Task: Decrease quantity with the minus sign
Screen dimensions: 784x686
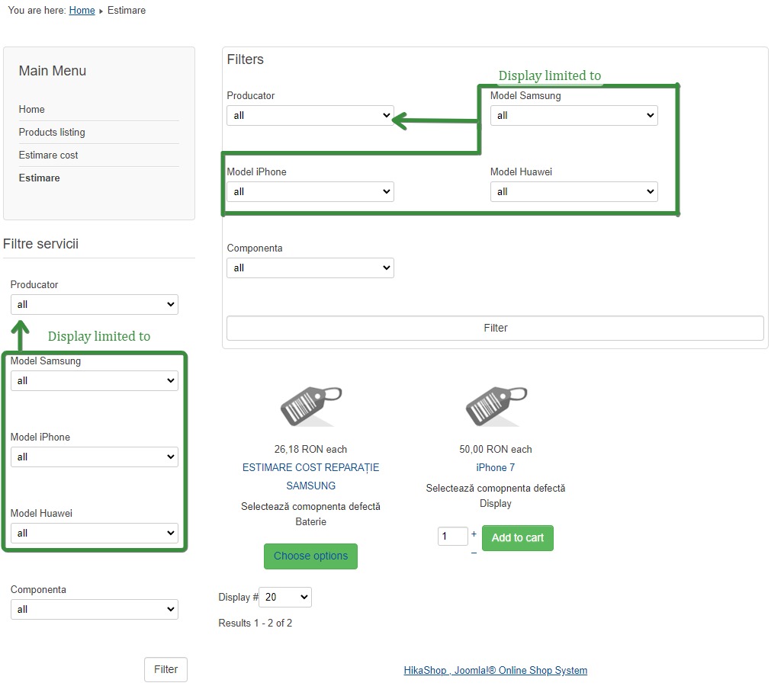Action: tap(474, 553)
